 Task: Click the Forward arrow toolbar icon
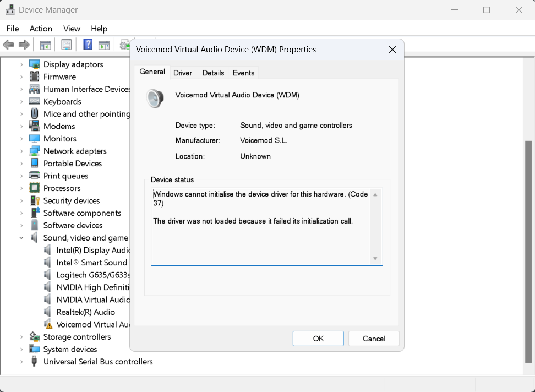pos(24,45)
